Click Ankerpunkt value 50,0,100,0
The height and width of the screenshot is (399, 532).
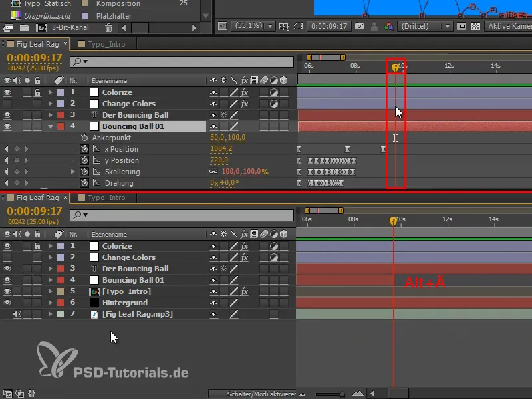point(227,138)
